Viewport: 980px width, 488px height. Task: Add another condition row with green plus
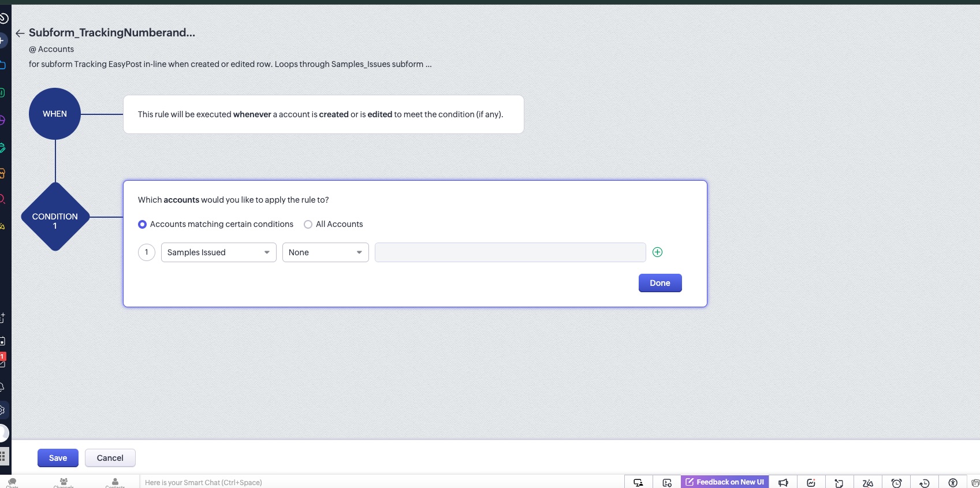(657, 252)
